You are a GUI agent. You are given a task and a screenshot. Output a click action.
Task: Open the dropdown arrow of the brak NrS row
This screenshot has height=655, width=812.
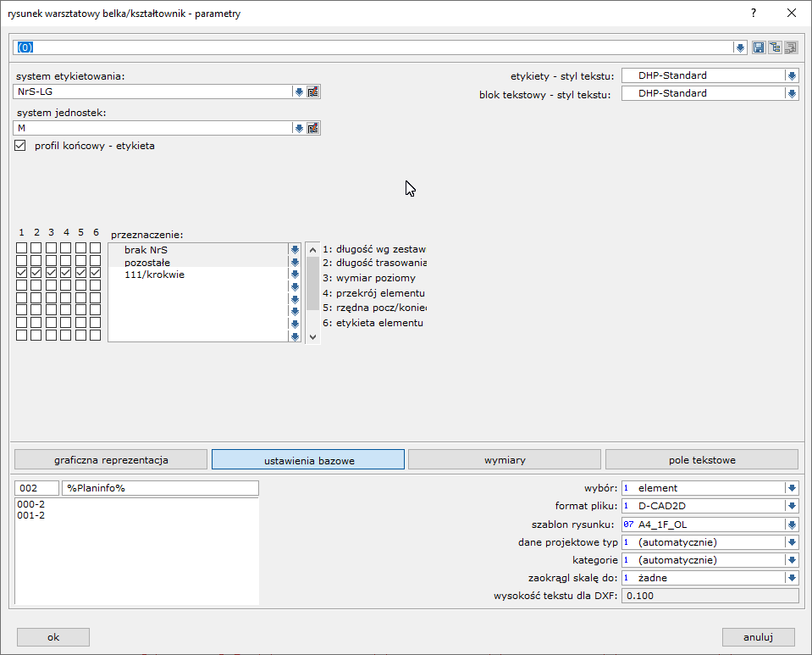295,250
